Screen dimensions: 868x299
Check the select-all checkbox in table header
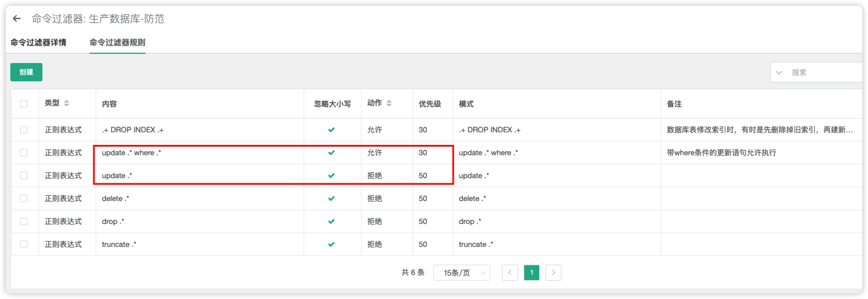point(24,104)
